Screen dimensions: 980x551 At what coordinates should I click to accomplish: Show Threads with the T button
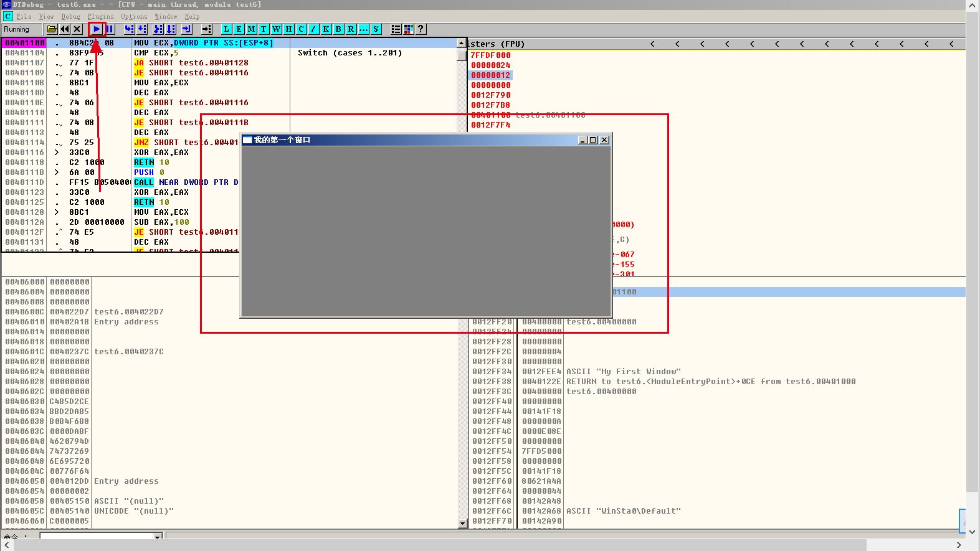(x=264, y=29)
